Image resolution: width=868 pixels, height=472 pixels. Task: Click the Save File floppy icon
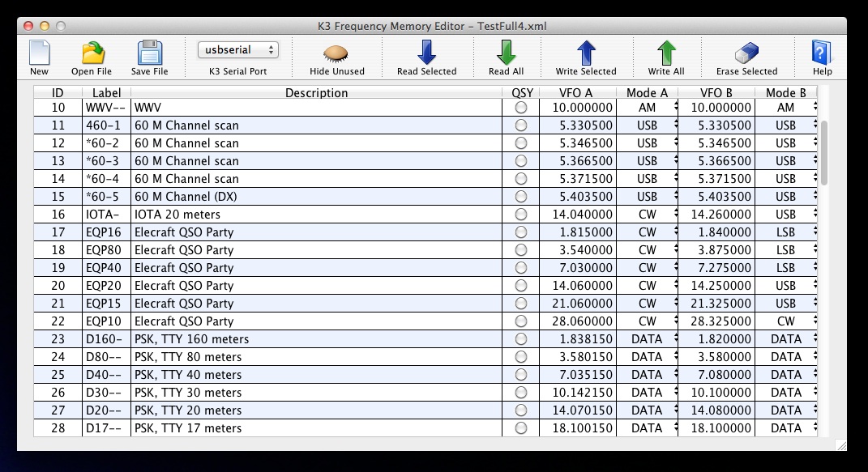pyautogui.click(x=149, y=53)
